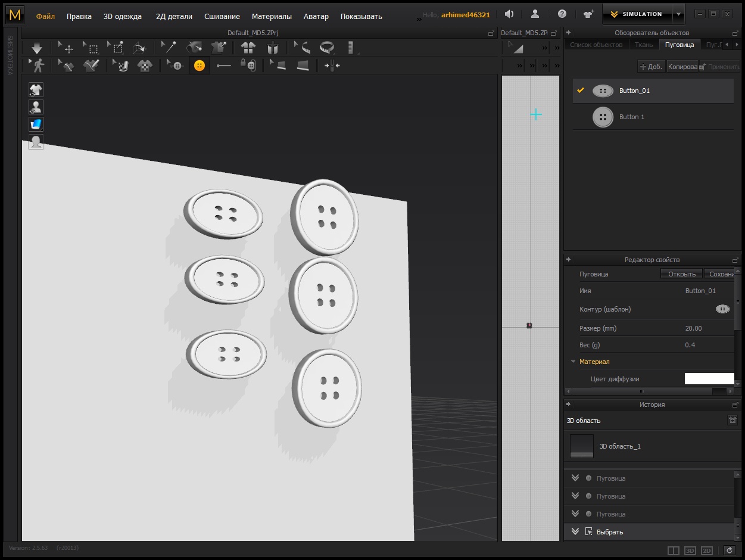
Task: Toggle garment display icon in 3D viewport
Action: [36, 90]
